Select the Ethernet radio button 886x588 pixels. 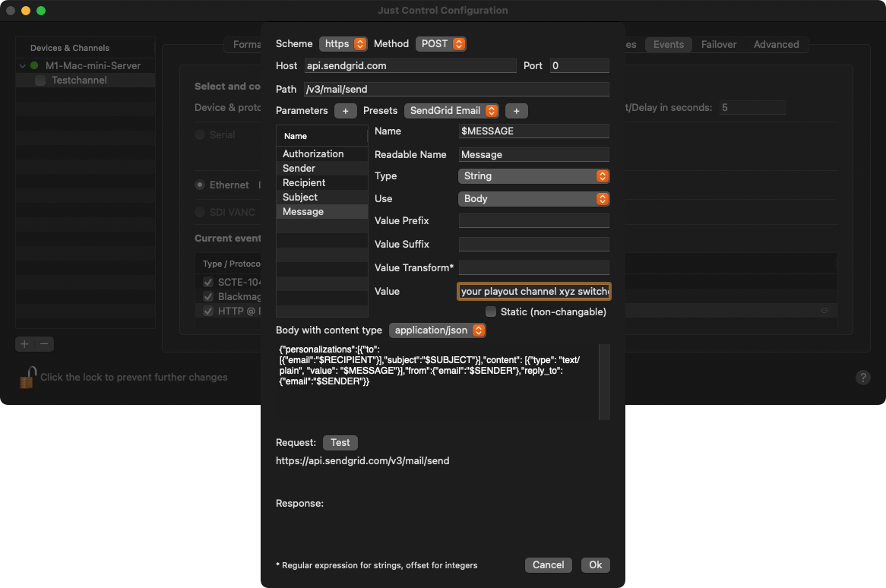tap(199, 185)
